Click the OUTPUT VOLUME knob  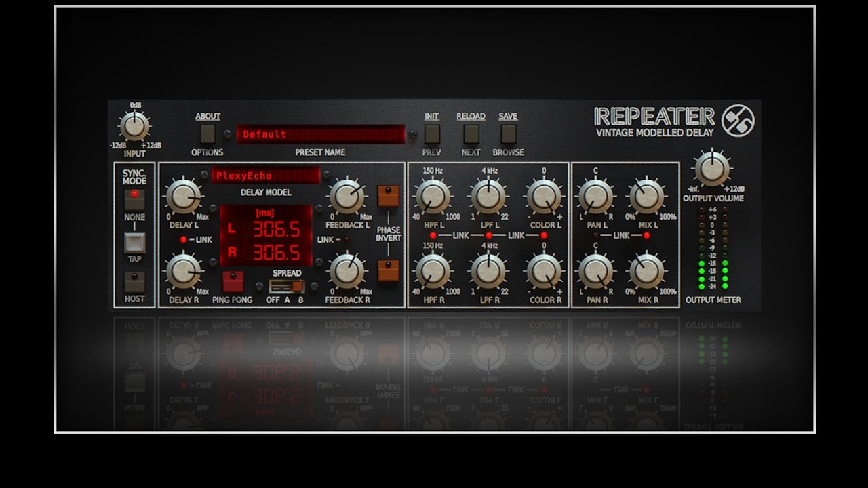713,169
